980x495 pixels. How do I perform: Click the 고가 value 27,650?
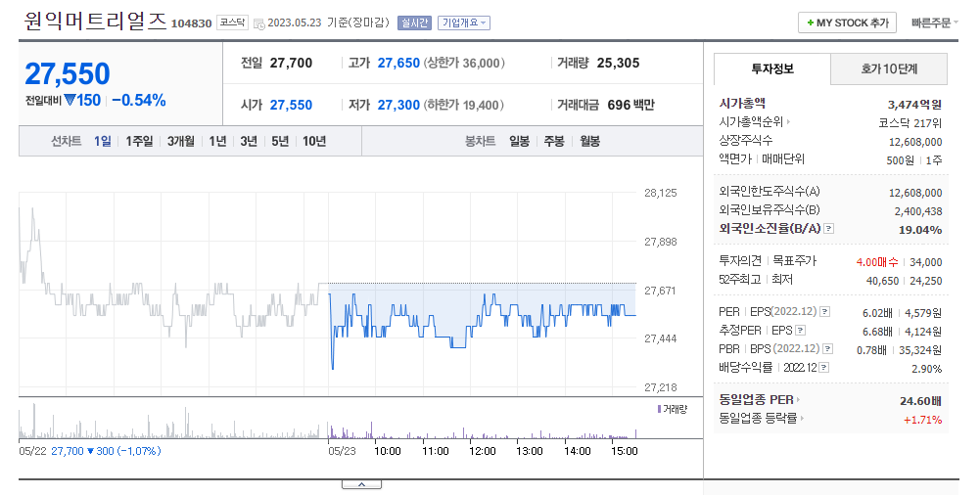point(398,63)
